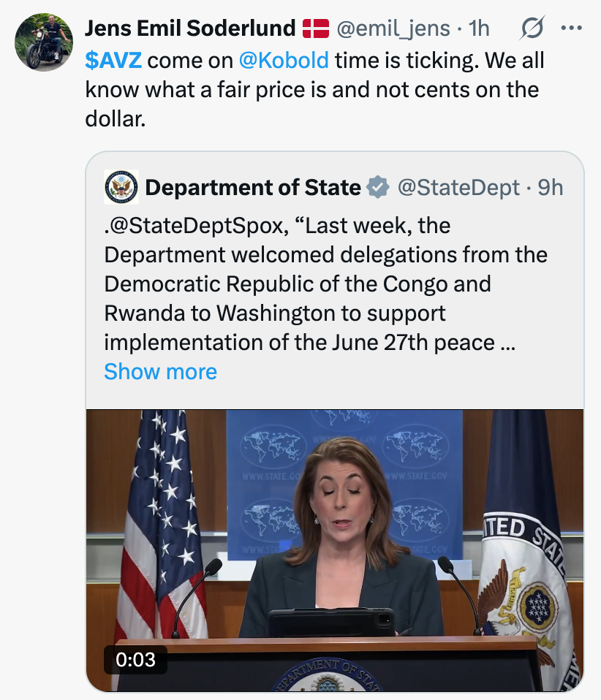Click the @StateDept handle
601x700 pixels.
458,187
